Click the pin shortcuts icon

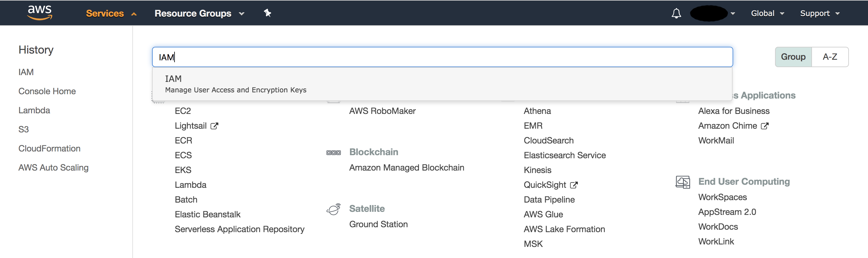point(267,13)
